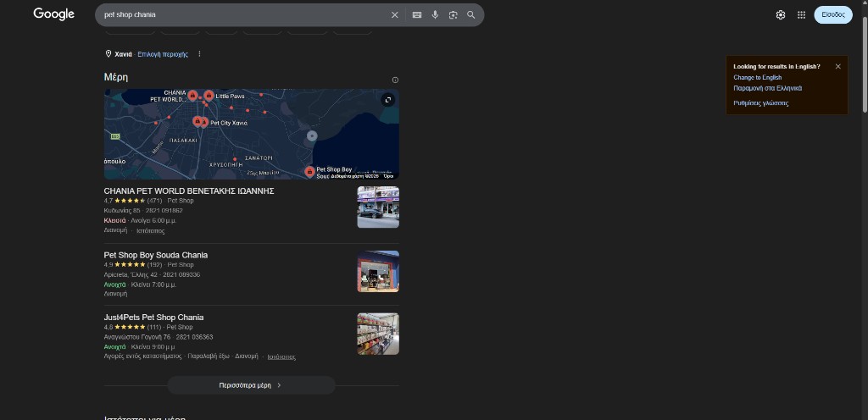Click the address Κυδωνίας 85 text
This screenshot has height=420, width=868.
click(122, 211)
